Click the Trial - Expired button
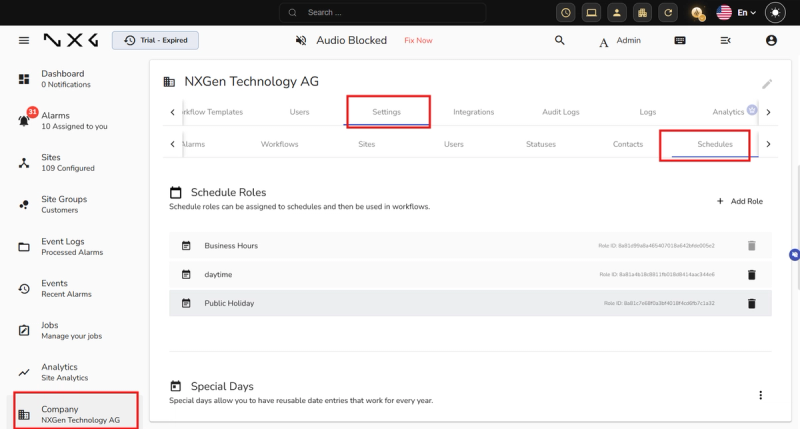The height and width of the screenshot is (429, 800). [156, 40]
